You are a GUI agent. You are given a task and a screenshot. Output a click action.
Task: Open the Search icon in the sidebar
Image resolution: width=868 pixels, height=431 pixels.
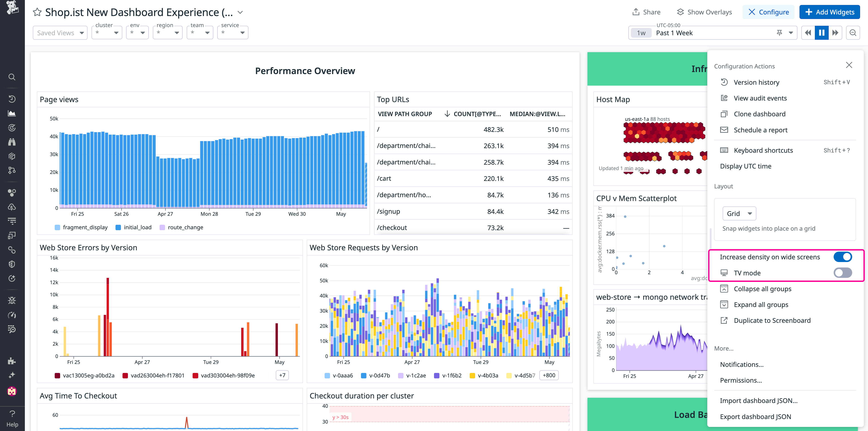click(x=12, y=77)
